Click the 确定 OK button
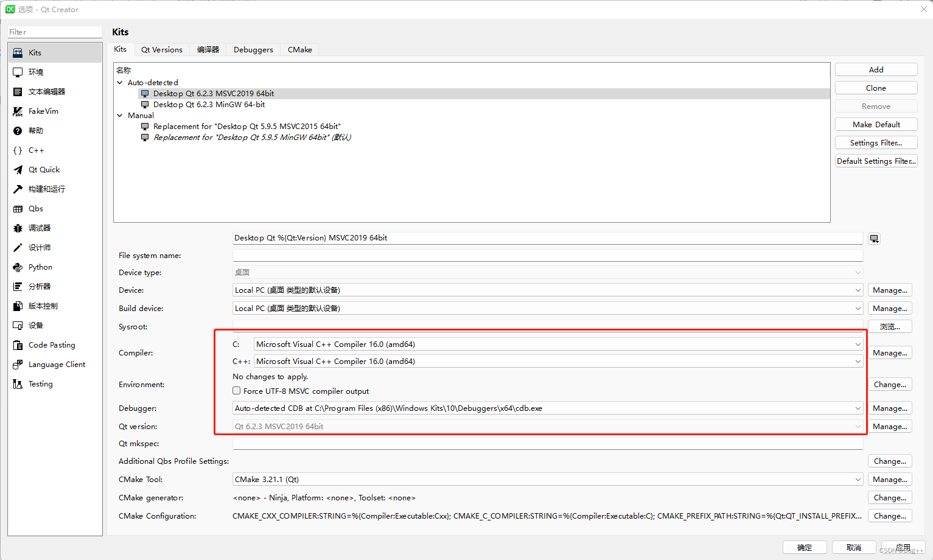This screenshot has width=933, height=560. pos(805,547)
